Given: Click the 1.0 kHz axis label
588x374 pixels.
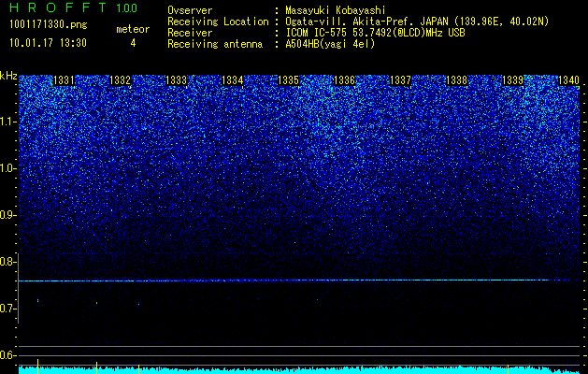Looking at the screenshot, I should point(7,168).
